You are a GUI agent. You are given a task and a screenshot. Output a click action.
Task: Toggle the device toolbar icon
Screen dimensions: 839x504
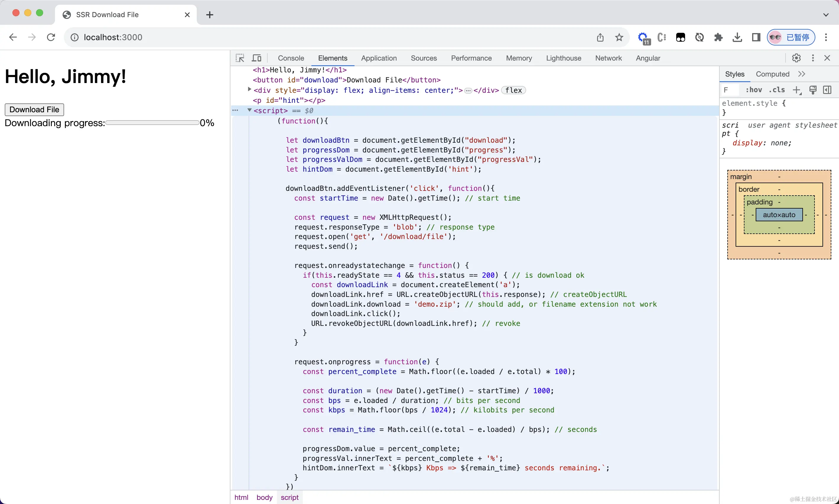coord(256,58)
